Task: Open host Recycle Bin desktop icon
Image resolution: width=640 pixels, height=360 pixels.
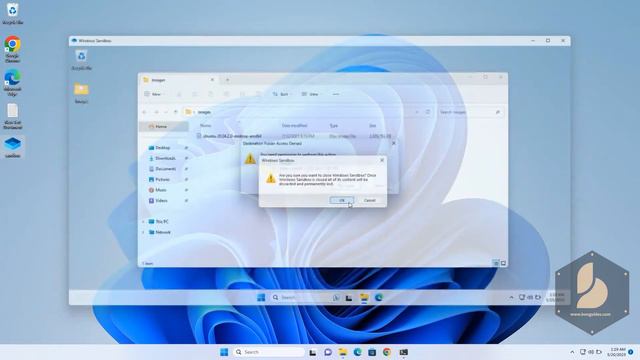Action: coord(13,13)
